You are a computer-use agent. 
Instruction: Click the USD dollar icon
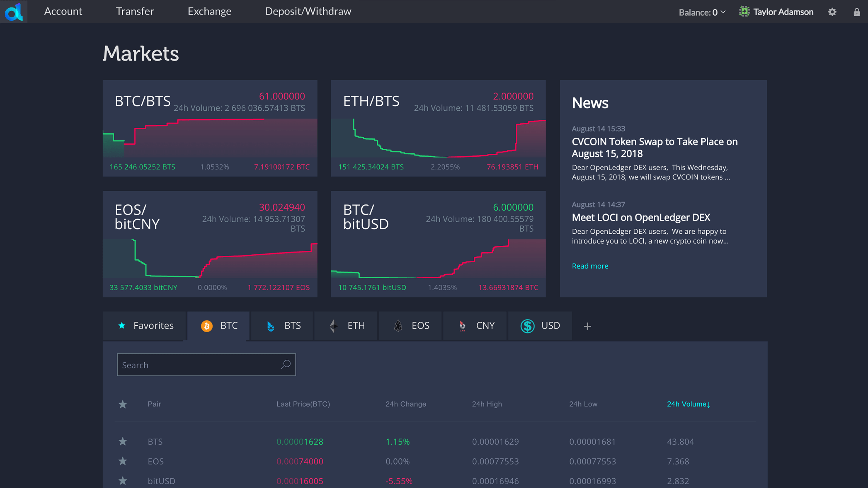tap(527, 325)
